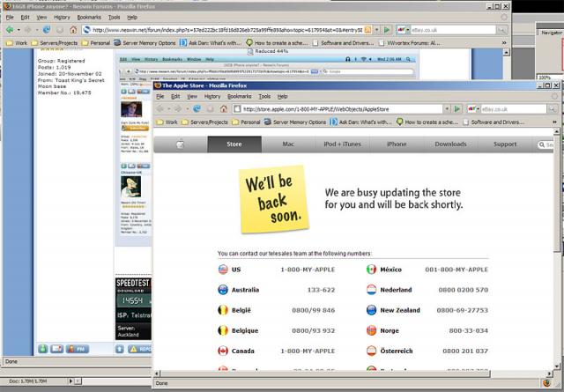The image size is (564, 392).
Task: Open History menu in Apple Store window
Action: (212, 96)
